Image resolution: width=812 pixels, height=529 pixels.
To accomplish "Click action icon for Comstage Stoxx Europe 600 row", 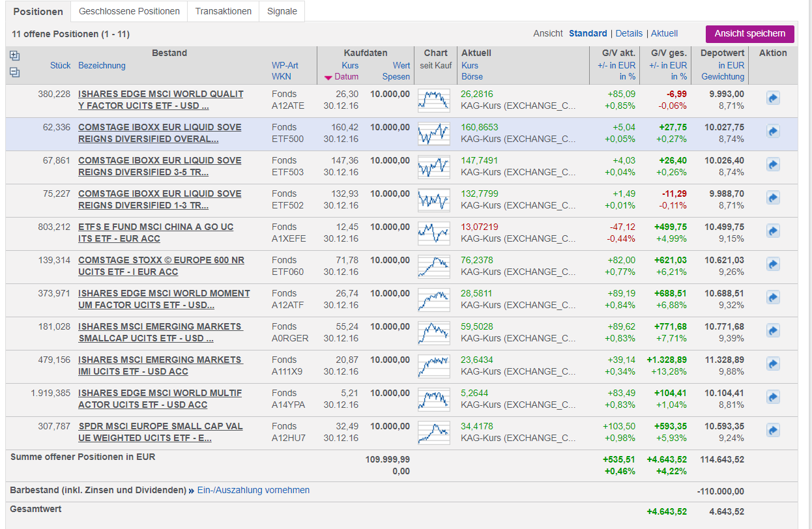I will [773, 264].
